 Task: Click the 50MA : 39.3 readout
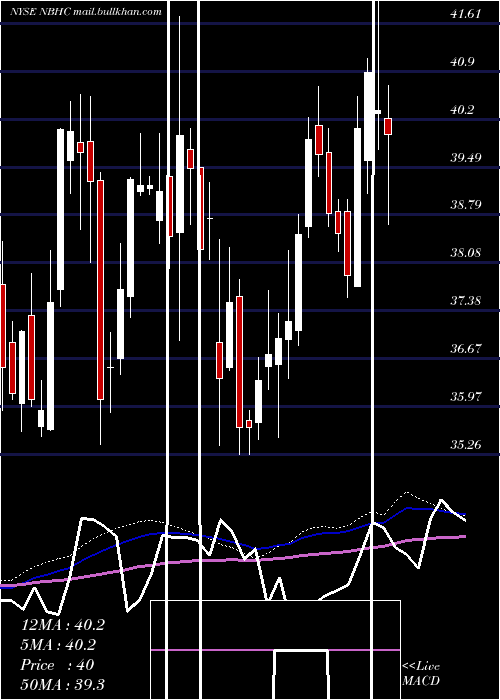(63, 684)
